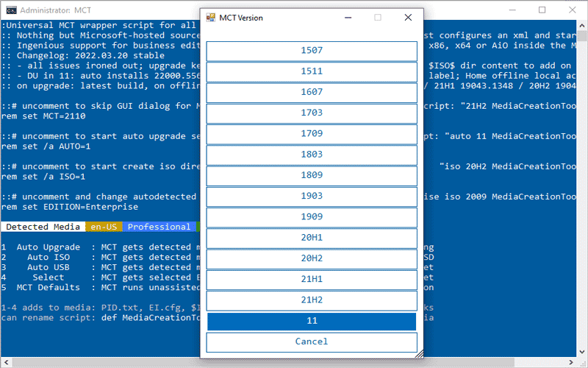Click the console horizontal scrollbar thumb
Image resolution: width=588 pixels, height=368 pixels.
pos(262,362)
